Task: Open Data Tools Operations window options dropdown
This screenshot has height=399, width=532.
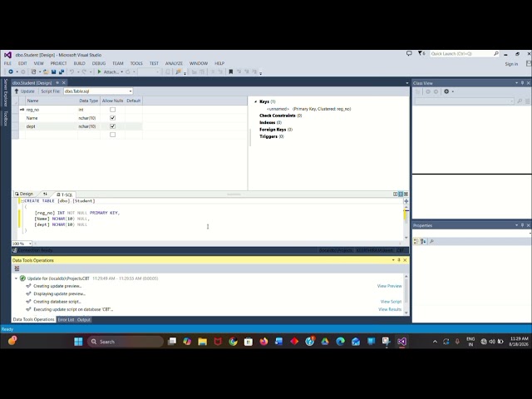Action: click(x=393, y=260)
